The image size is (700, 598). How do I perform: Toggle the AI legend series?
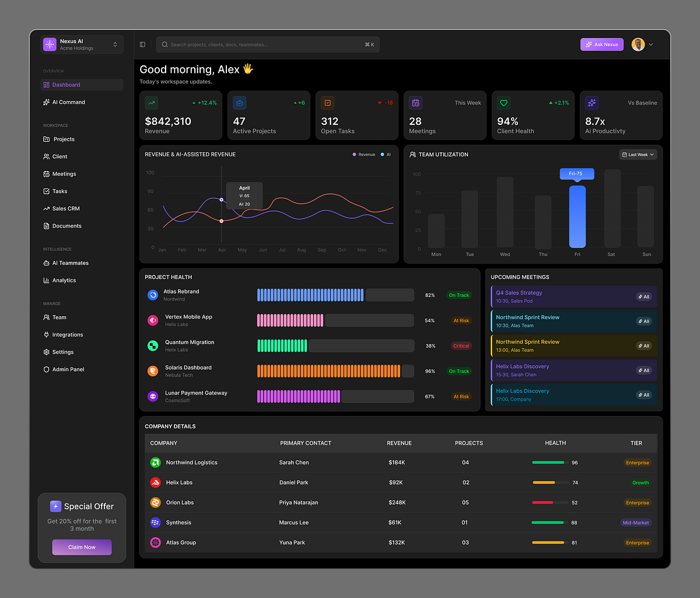(386, 155)
